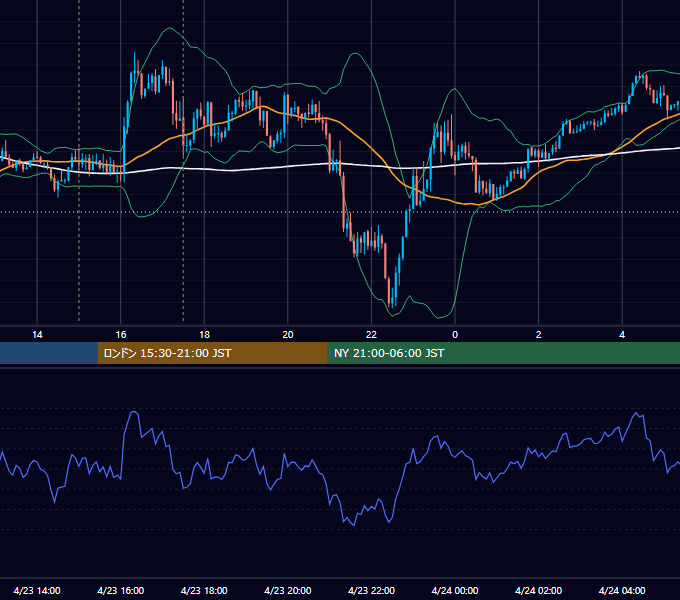Click the 18 hour label on price chart axis
This screenshot has height=600, width=680.
[x=204, y=335]
